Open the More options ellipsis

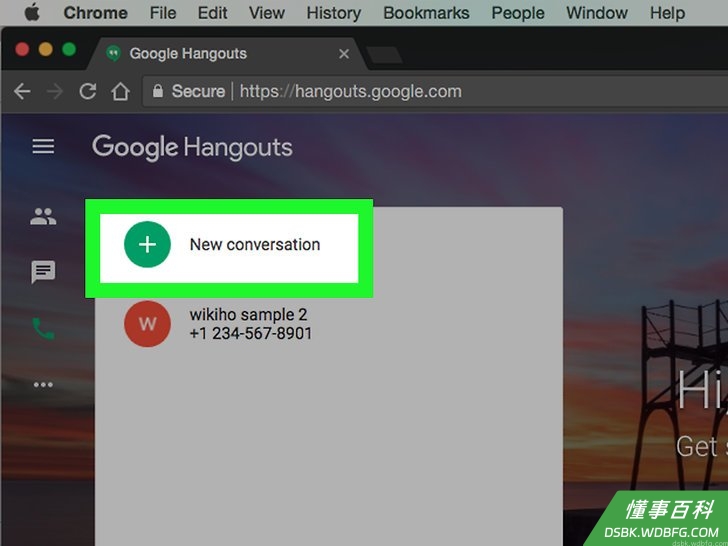pos(43,384)
